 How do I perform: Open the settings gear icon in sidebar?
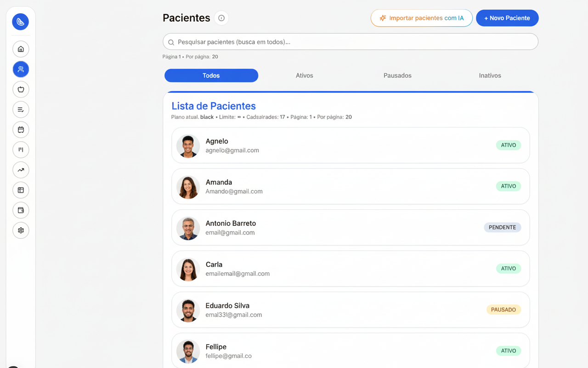coord(21,230)
